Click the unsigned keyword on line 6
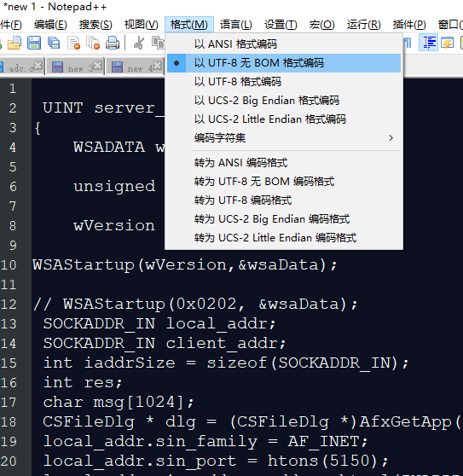Screen dimensions: 463x476 coord(114,187)
